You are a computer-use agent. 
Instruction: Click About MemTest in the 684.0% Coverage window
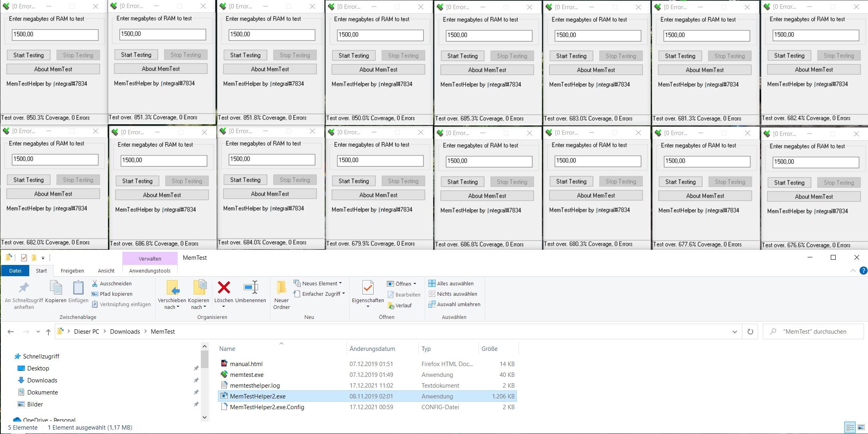[x=270, y=194]
